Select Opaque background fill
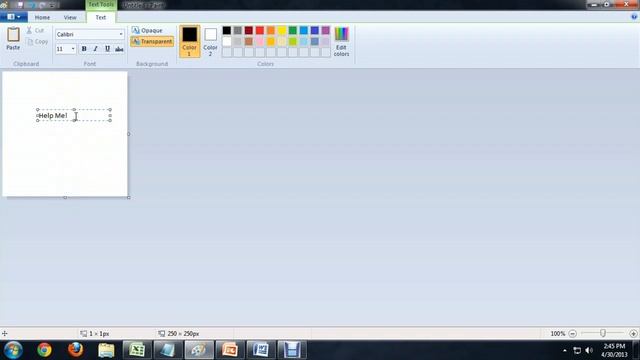The image size is (640, 360). coord(147,31)
